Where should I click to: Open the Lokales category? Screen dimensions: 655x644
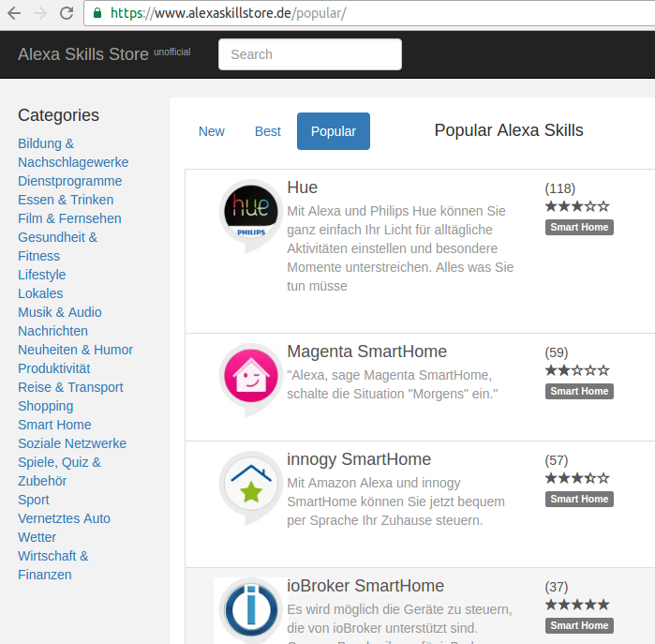(40, 293)
